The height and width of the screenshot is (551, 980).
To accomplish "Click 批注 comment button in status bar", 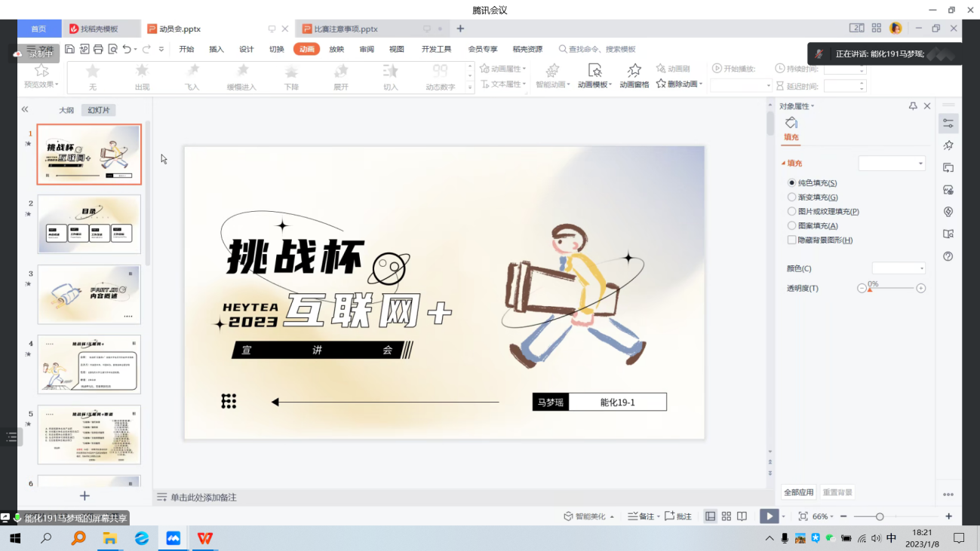I will (678, 516).
